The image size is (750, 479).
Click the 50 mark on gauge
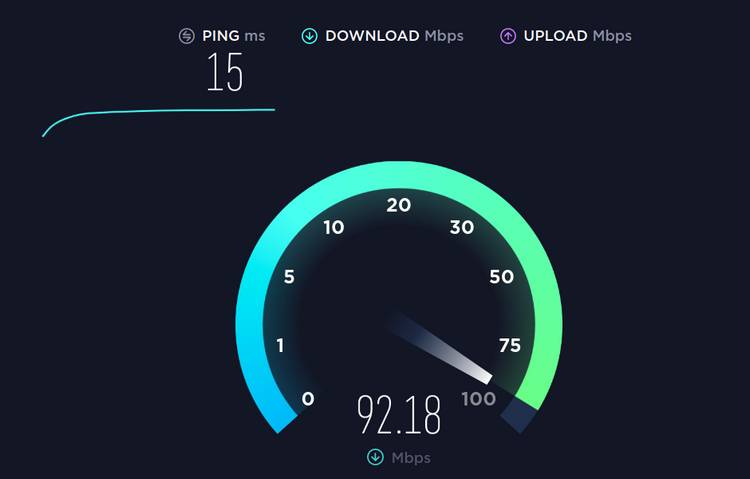(x=501, y=277)
